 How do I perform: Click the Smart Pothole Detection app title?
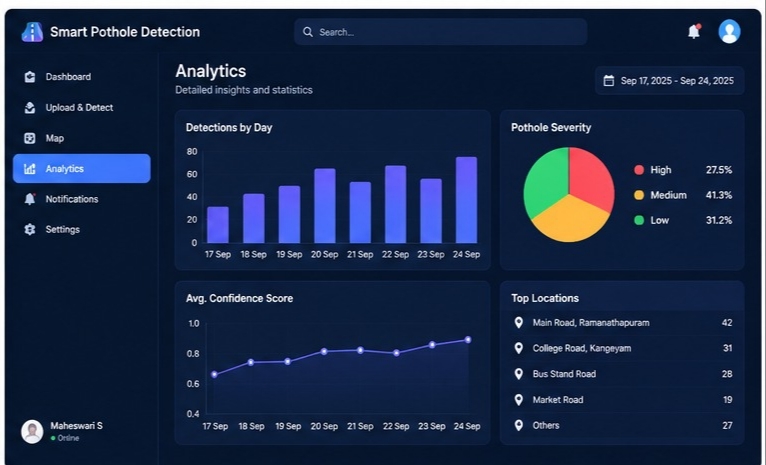pyautogui.click(x=125, y=32)
